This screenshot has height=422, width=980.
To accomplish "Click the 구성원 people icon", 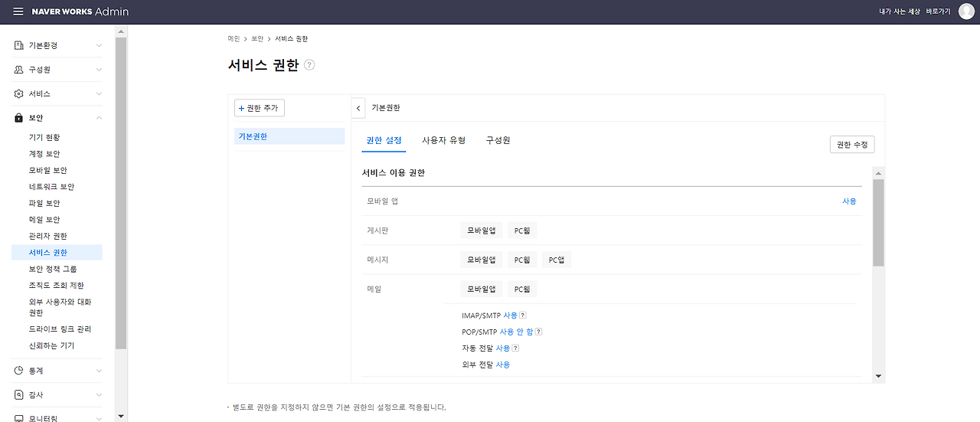I will click(19, 70).
